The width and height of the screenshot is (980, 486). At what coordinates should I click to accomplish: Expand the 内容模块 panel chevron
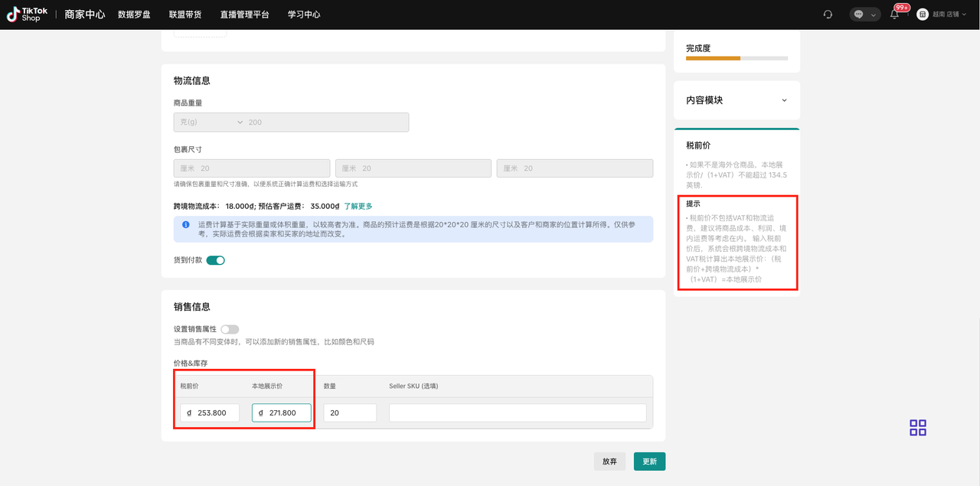pos(784,100)
